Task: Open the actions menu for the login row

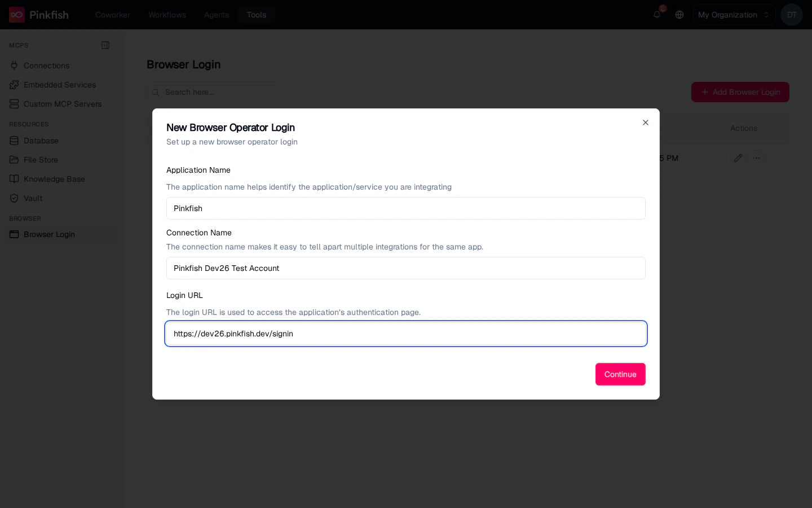Action: point(756,158)
